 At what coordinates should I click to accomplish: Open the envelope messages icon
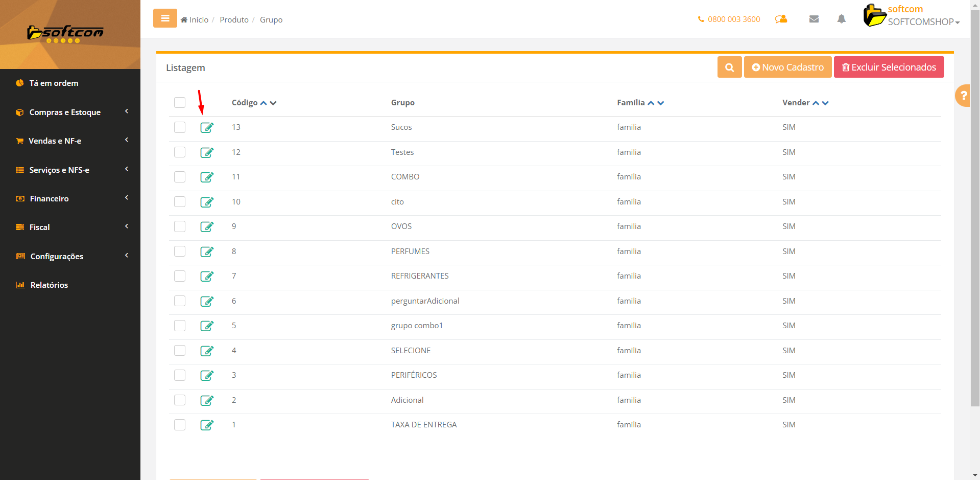[x=814, y=19]
